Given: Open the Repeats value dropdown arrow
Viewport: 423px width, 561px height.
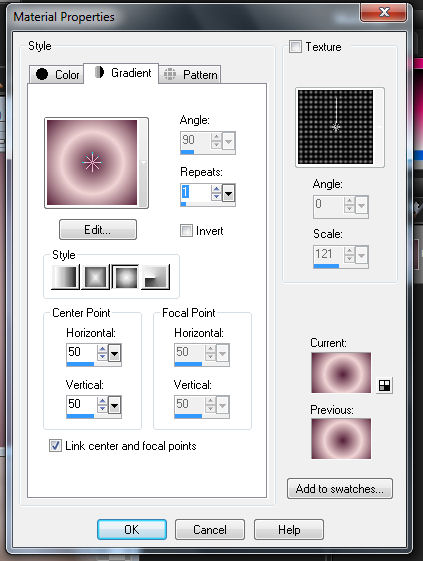Looking at the screenshot, I should (229, 193).
